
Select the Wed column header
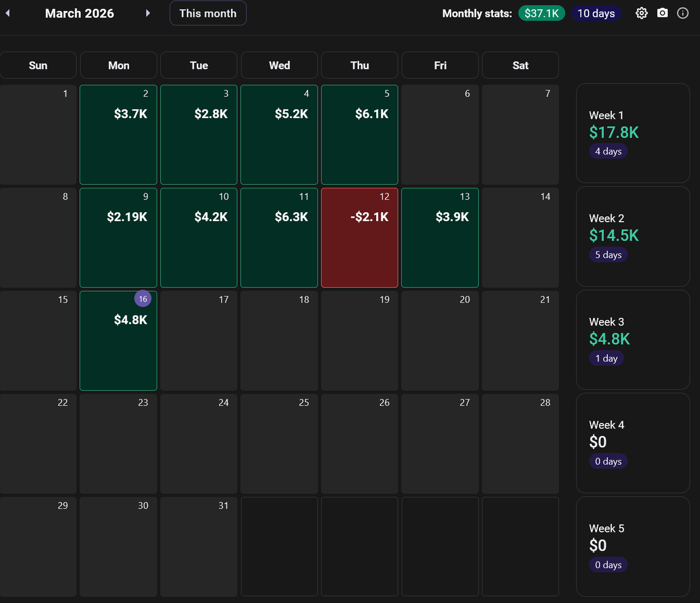pyautogui.click(x=279, y=65)
